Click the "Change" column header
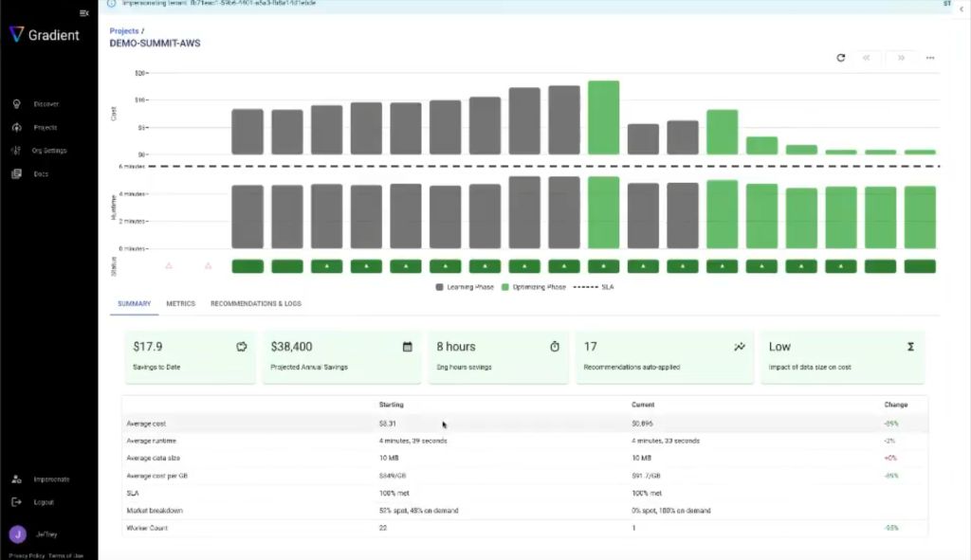 [896, 405]
